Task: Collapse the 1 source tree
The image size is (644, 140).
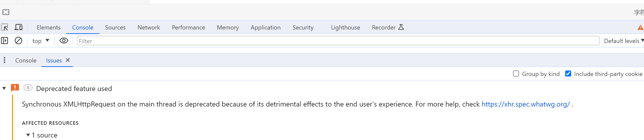Action: coord(28,135)
